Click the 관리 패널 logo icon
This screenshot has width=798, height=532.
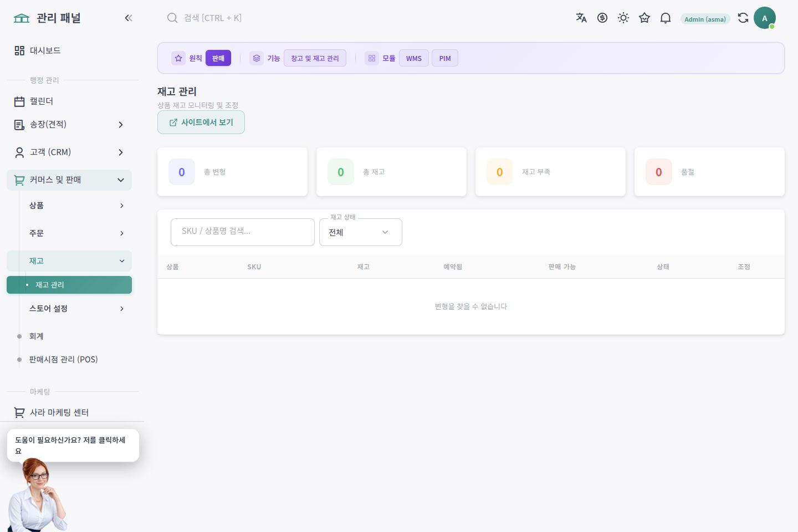tap(22, 18)
